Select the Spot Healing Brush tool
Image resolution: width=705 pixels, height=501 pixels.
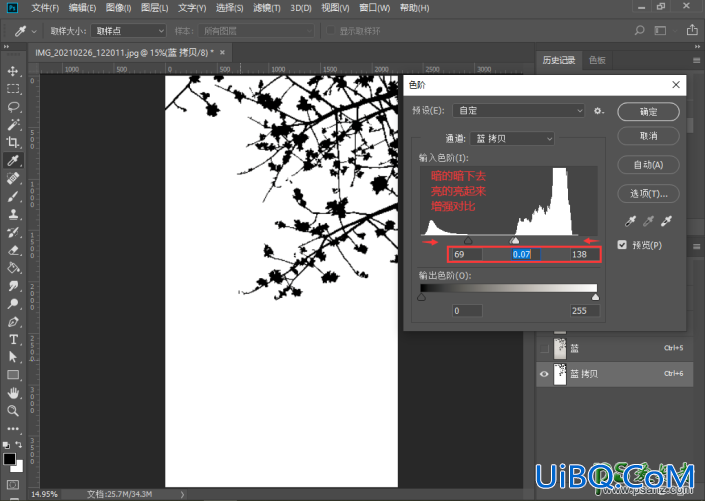click(x=13, y=179)
